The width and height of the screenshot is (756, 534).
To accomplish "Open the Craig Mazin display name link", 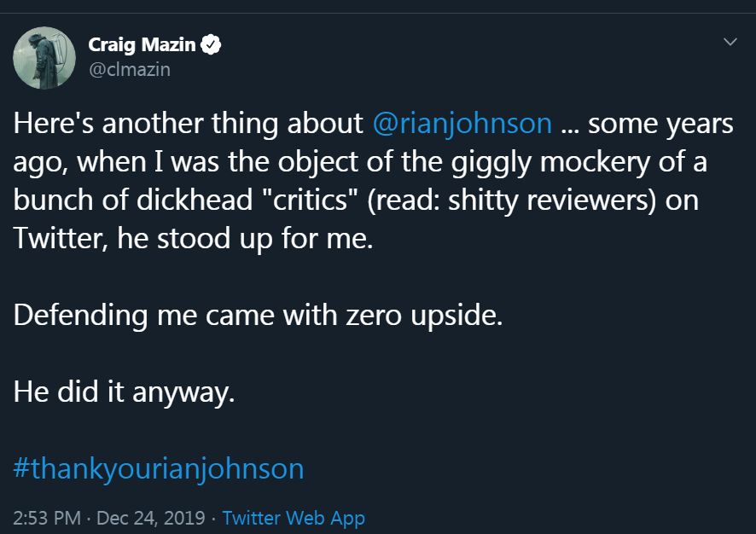I will click(142, 45).
